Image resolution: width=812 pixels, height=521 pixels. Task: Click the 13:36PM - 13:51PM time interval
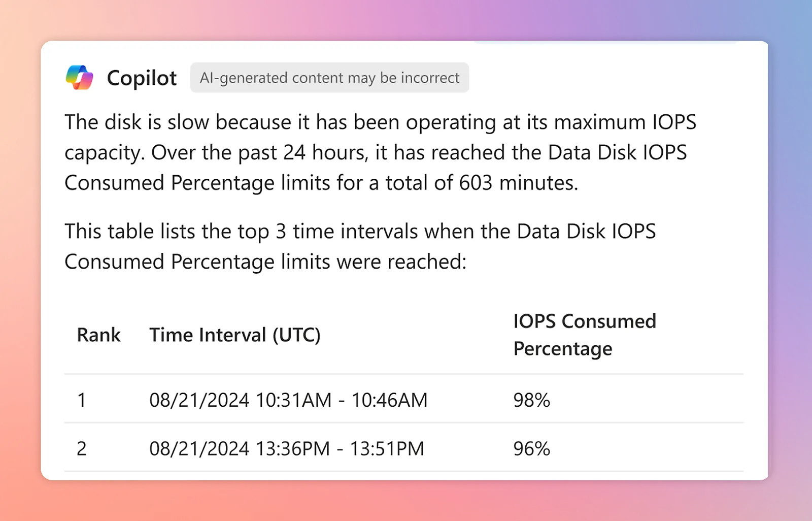coord(287,449)
